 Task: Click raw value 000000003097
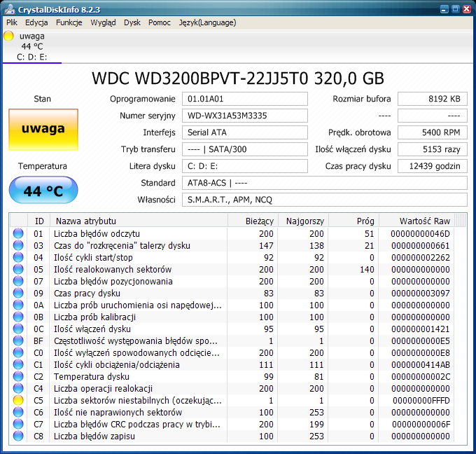[421, 294]
